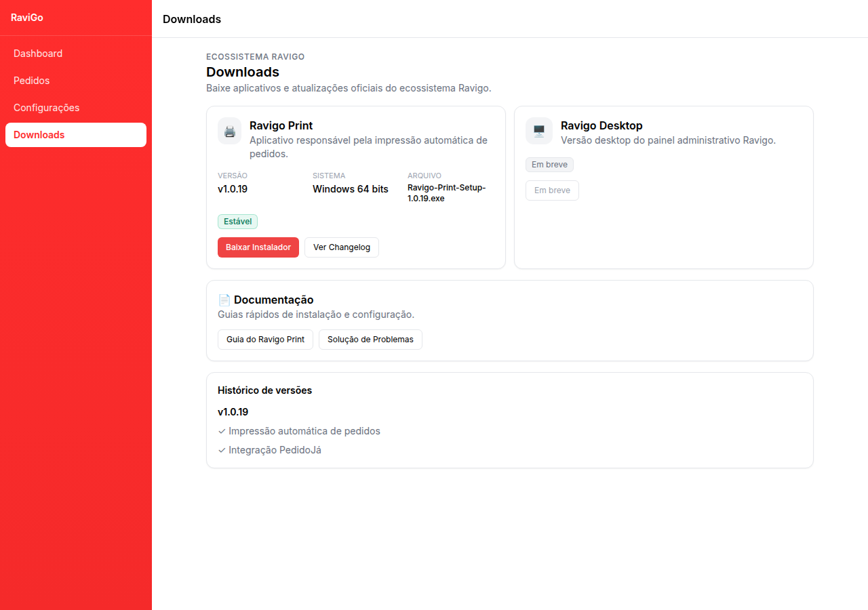Click the disabled Em breve button
The height and width of the screenshot is (610, 868).
pos(552,190)
